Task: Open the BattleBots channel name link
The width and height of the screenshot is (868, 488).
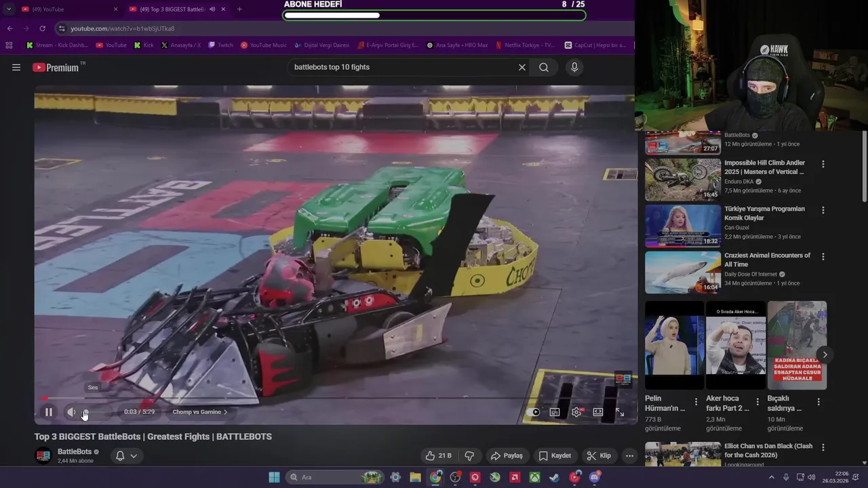Action: (75, 451)
